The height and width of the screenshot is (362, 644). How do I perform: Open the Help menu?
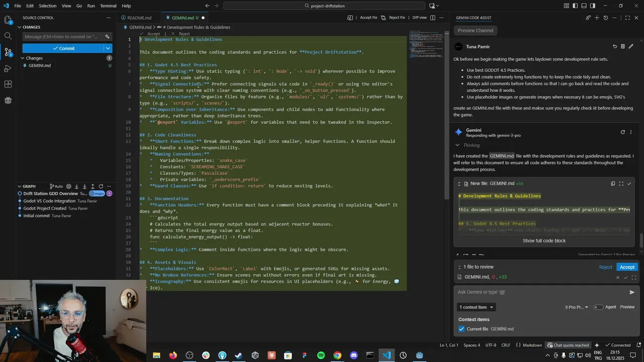126,6
